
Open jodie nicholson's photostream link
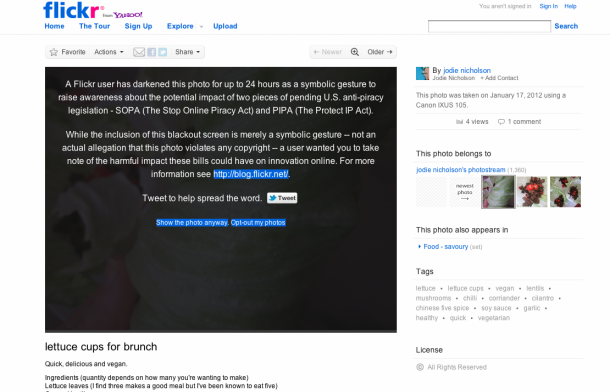[461, 170]
